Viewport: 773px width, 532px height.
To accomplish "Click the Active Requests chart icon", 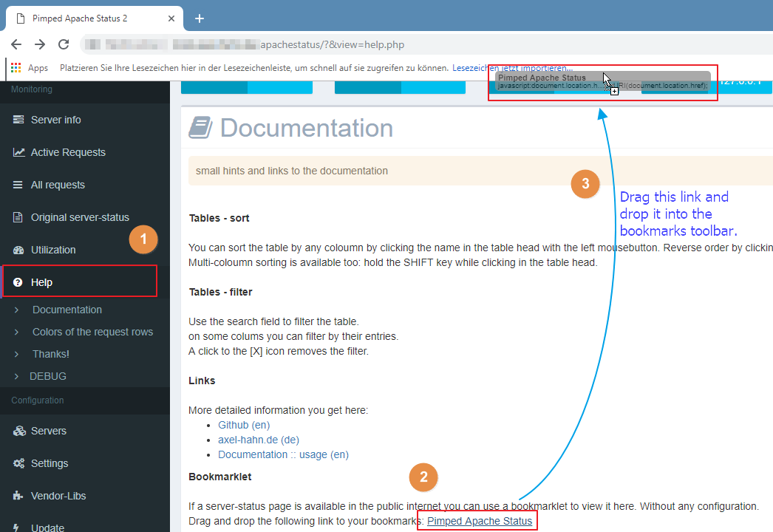I will [x=18, y=152].
